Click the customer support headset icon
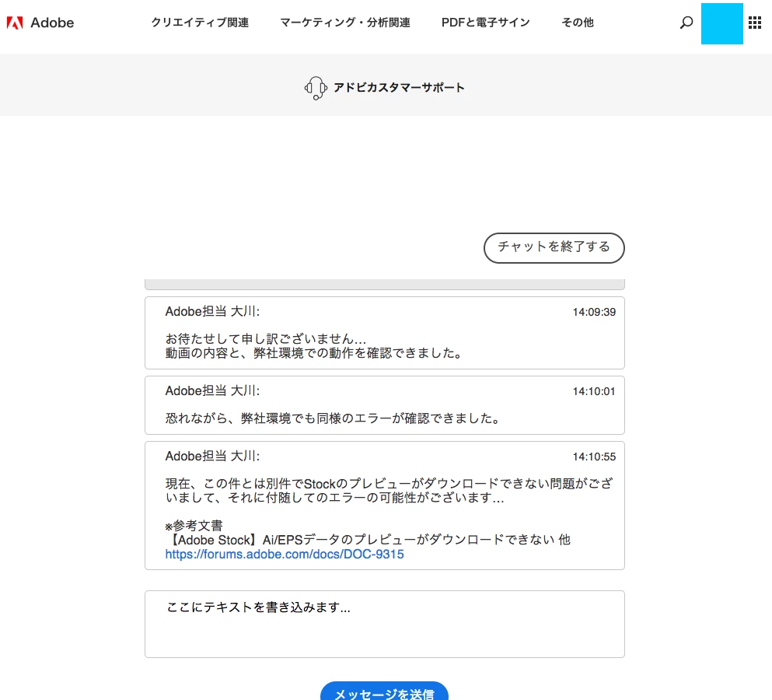This screenshot has width=772, height=700. (316, 88)
